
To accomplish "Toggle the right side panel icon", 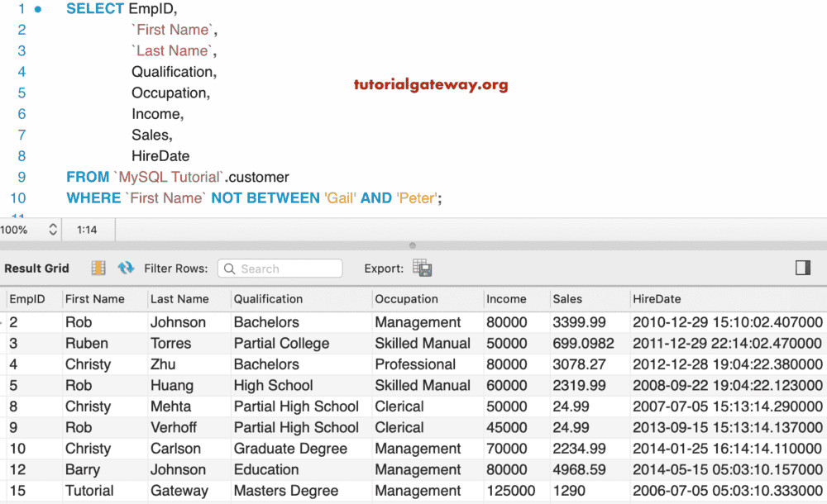I will pos(803,268).
